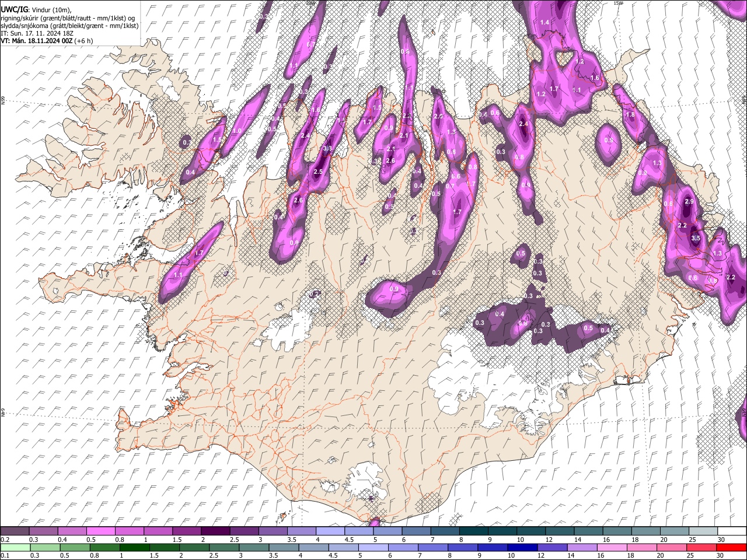The width and height of the screenshot is (747, 560).
Task: Click the 2.5 snowfall value below 3.3
Action: (x=318, y=172)
